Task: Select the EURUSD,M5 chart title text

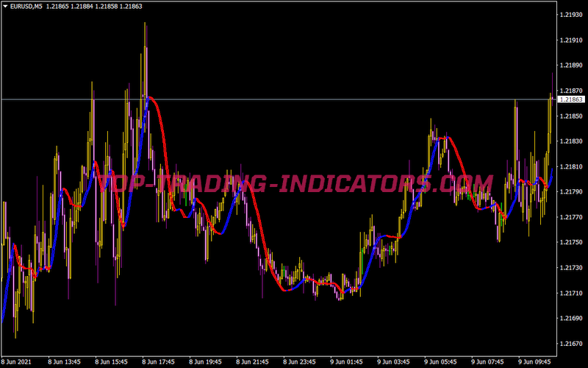Action: click(x=26, y=7)
